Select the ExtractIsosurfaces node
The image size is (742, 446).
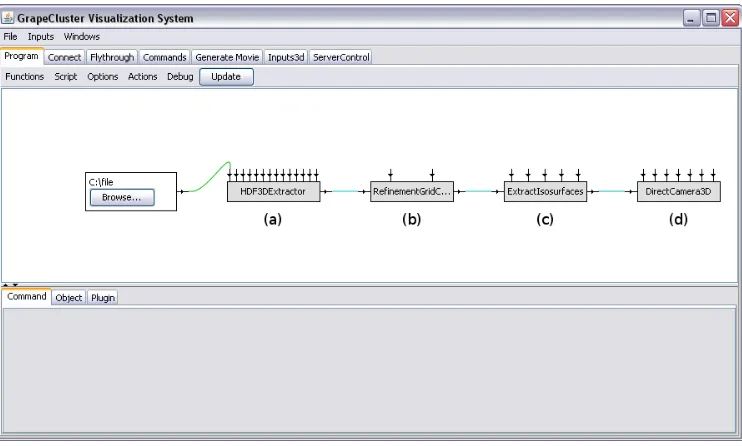[545, 192]
